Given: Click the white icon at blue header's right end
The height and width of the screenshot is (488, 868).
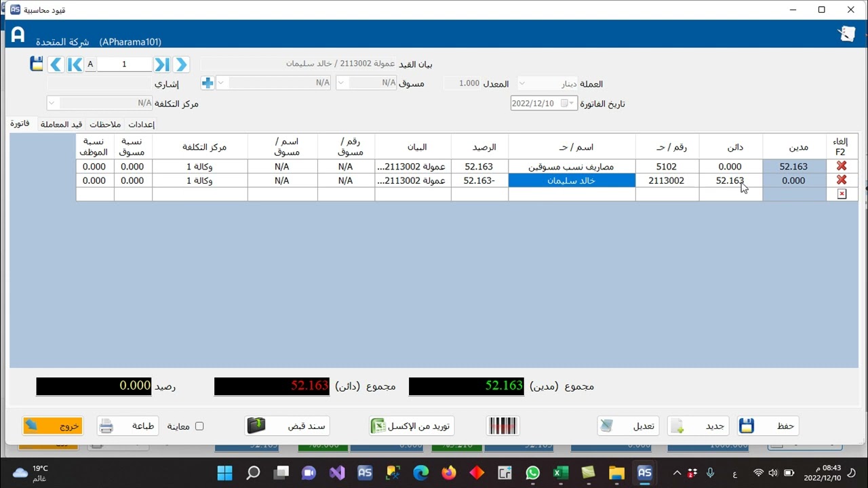Looking at the screenshot, I should tap(846, 33).
